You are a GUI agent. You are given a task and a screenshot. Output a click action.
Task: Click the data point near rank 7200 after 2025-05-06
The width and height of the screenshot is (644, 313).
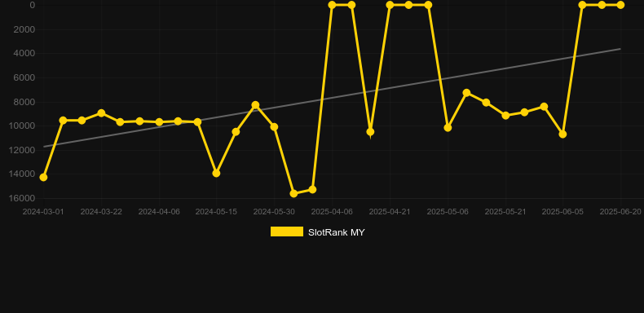click(466, 93)
